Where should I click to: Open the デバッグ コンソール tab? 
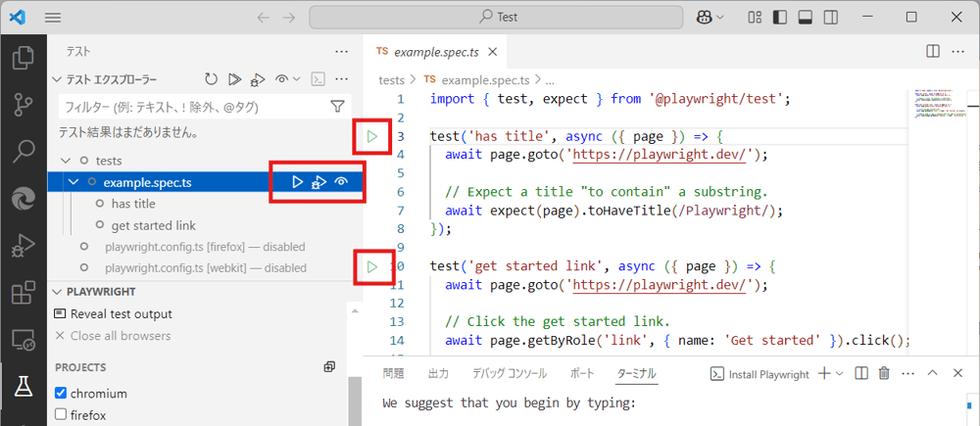[x=510, y=373]
